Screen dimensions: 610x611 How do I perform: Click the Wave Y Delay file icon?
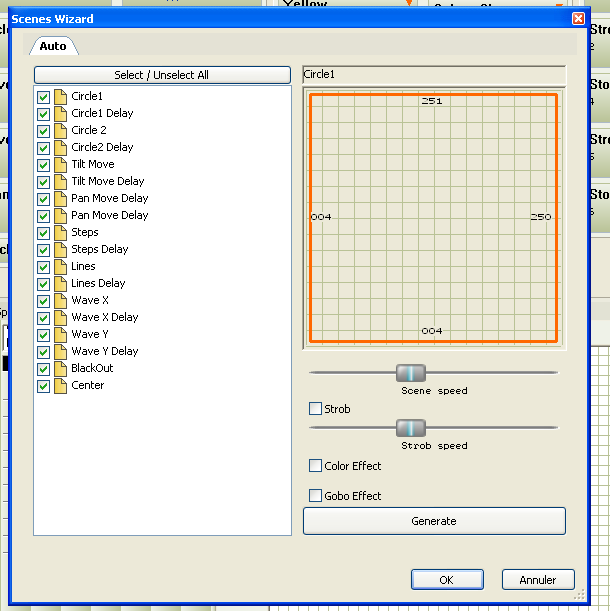coord(60,352)
